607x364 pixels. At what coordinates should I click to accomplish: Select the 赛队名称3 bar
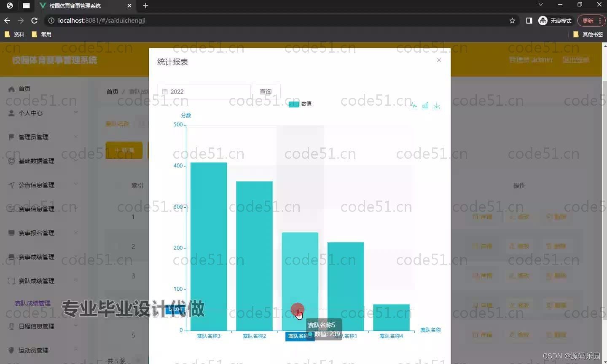(x=209, y=246)
